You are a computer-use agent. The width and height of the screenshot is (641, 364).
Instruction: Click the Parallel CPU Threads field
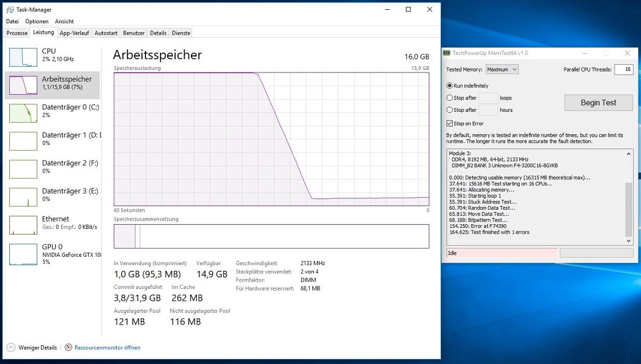point(623,69)
